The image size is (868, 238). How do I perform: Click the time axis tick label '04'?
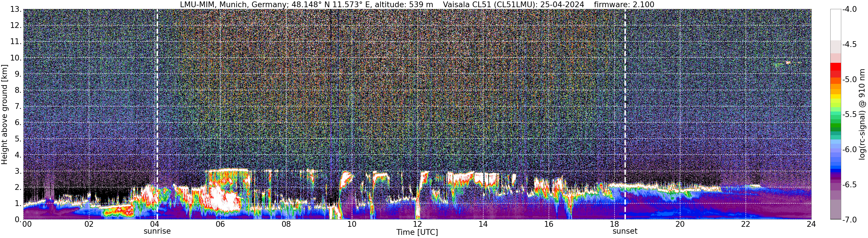154,224
